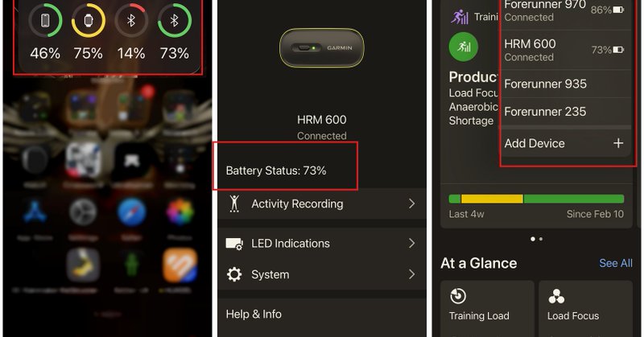
Task: Tap the watch battery ring showing 75%
Action: tap(89, 20)
